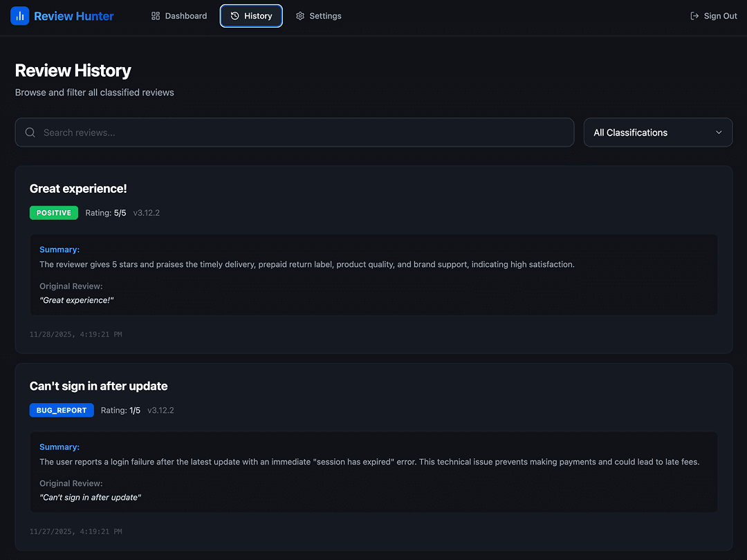This screenshot has height=560, width=747.
Task: Click the chevron arrow in classifications dropdown
Action: click(x=719, y=132)
